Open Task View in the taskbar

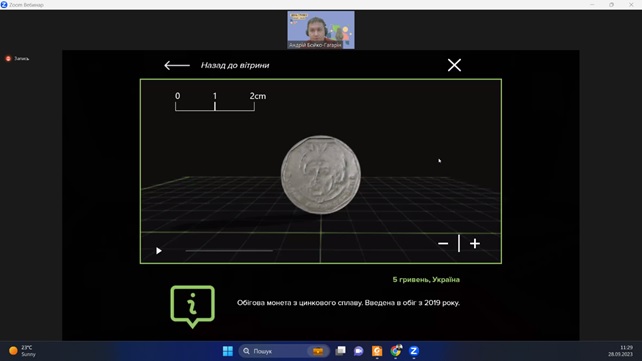(x=340, y=351)
